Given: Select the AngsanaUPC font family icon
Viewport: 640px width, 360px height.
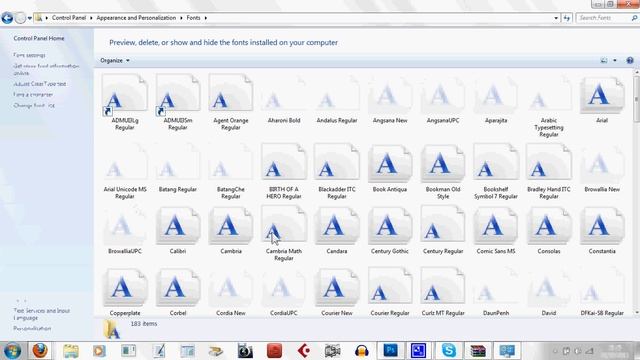Looking at the screenshot, I should pos(443,95).
